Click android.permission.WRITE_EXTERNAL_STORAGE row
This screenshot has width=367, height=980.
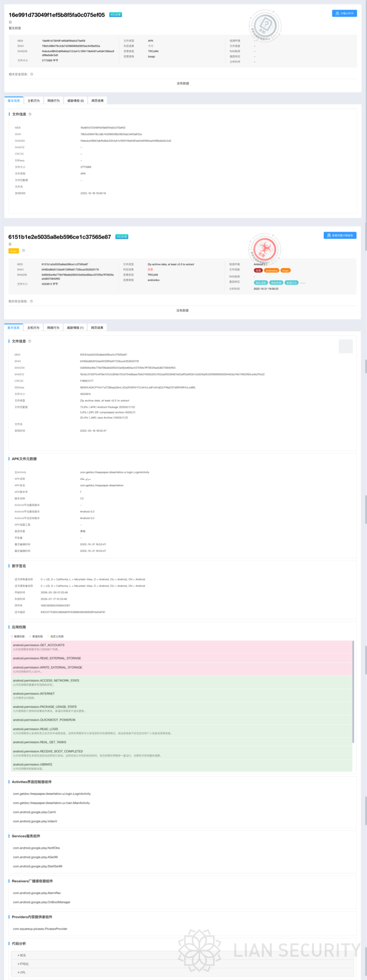[181, 669]
